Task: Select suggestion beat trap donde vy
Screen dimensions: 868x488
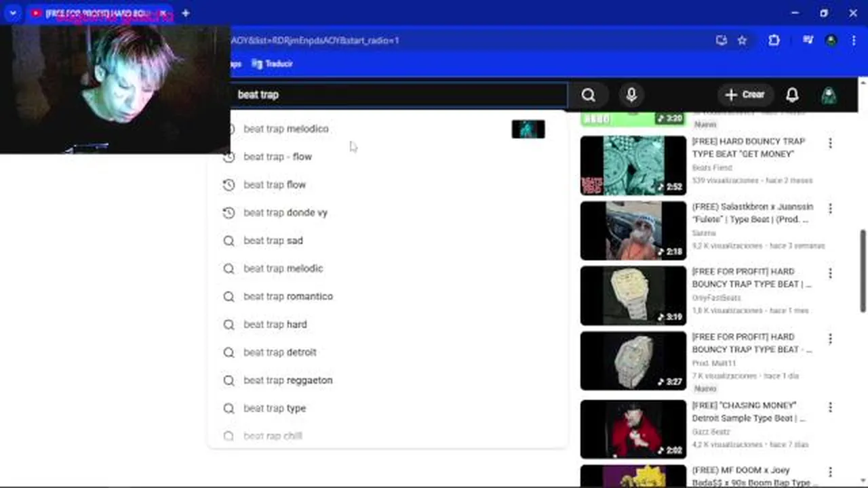Action: (388, 213)
